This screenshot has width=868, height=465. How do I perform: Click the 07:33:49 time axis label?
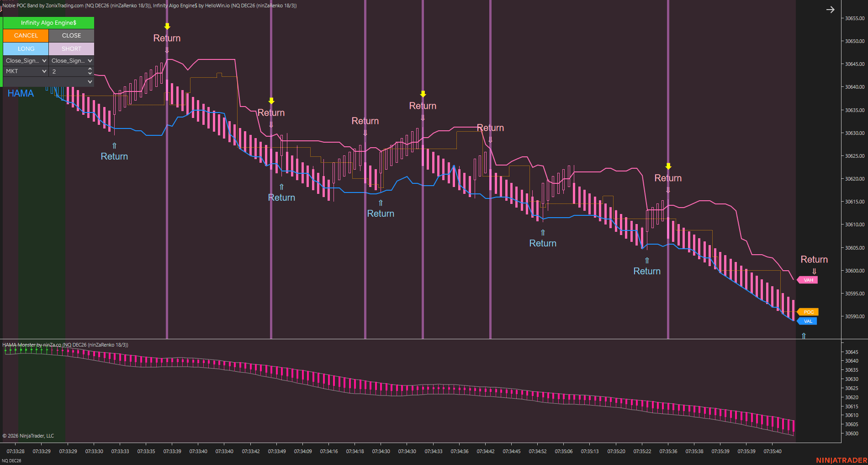tap(277, 451)
